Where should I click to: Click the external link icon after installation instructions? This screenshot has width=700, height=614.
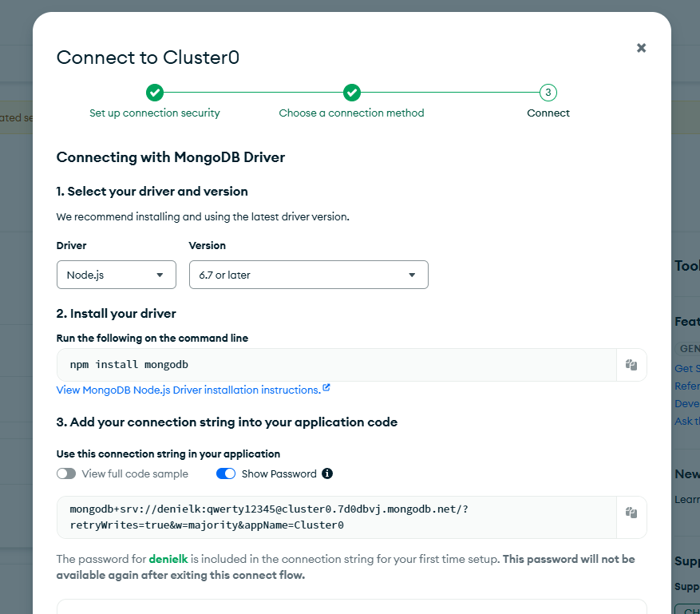[326, 389]
